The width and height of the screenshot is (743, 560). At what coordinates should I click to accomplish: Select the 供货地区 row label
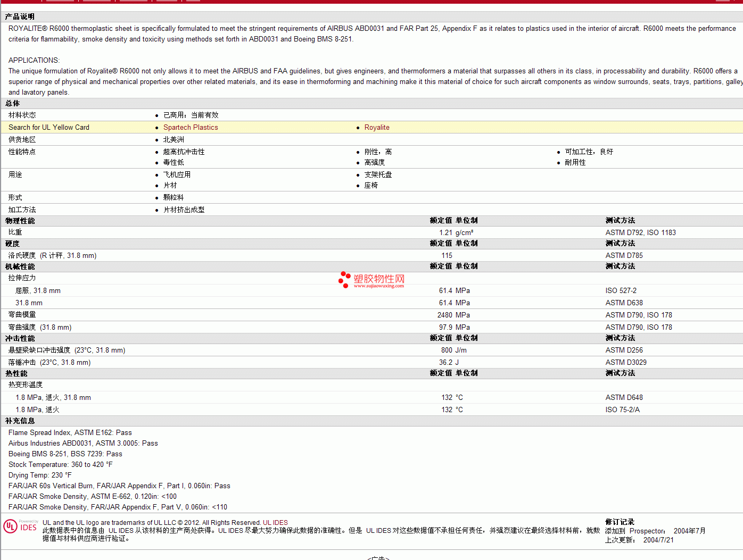coord(22,140)
